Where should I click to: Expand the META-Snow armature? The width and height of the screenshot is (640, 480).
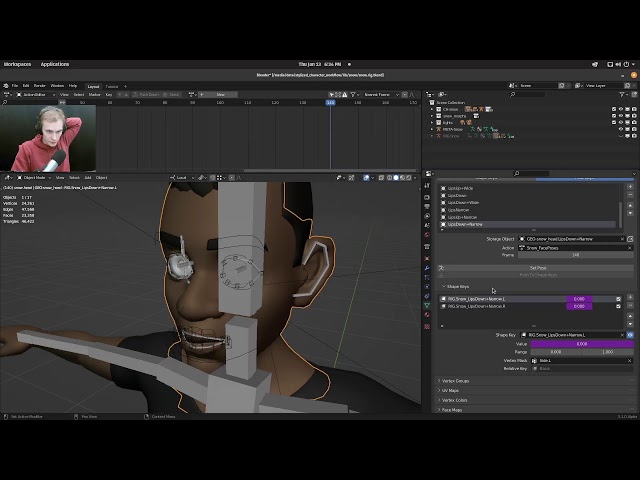(x=432, y=129)
